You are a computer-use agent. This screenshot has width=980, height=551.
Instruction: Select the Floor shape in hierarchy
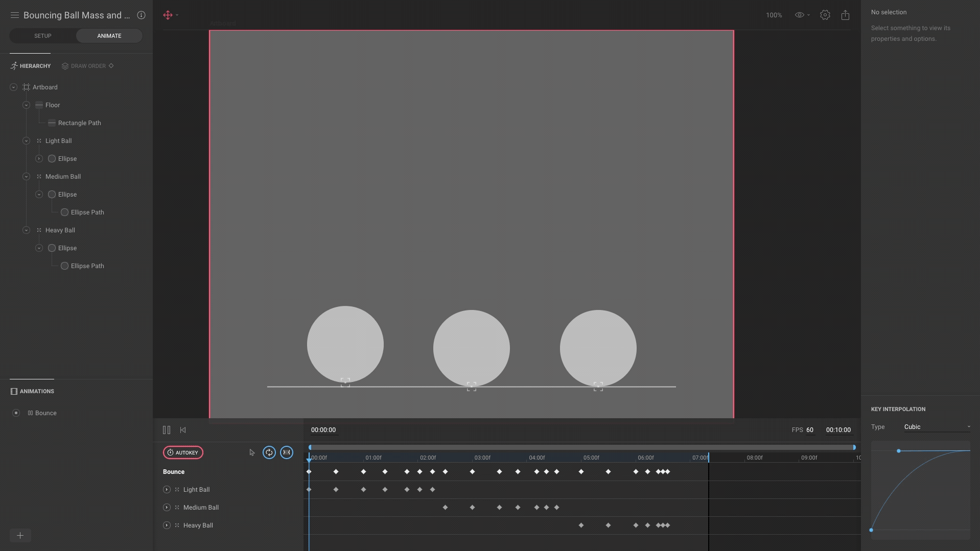point(53,105)
